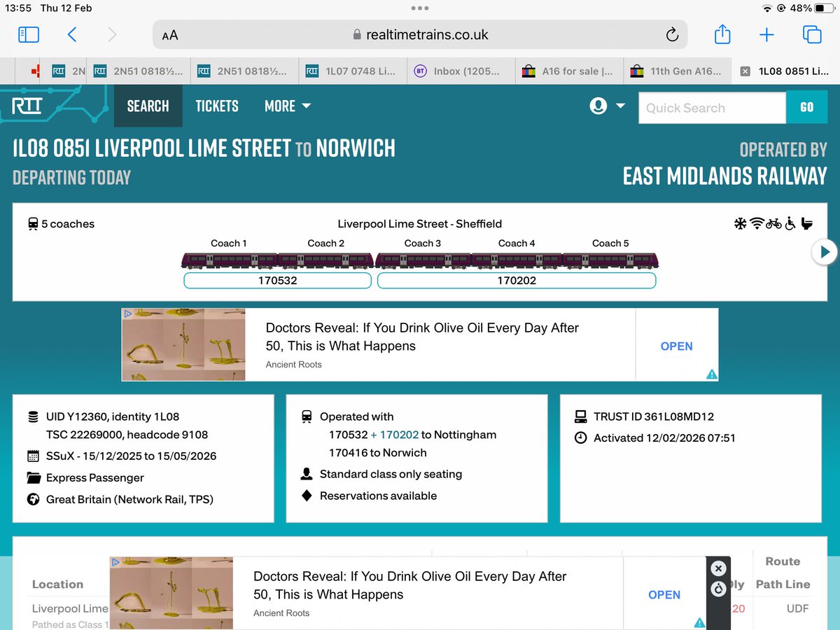Click the UID Y12360 database icon
This screenshot has width=840, height=630.
coord(33,416)
